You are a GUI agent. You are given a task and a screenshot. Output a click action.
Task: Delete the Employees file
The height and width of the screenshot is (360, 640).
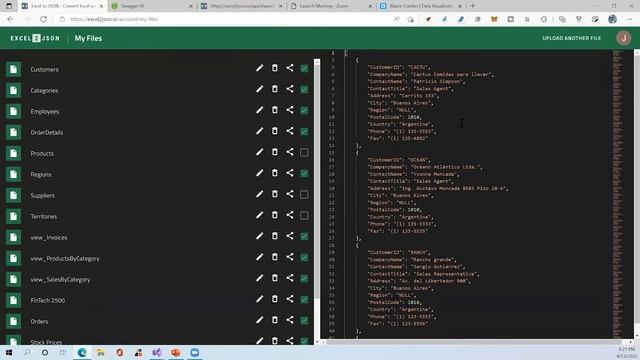(275, 110)
